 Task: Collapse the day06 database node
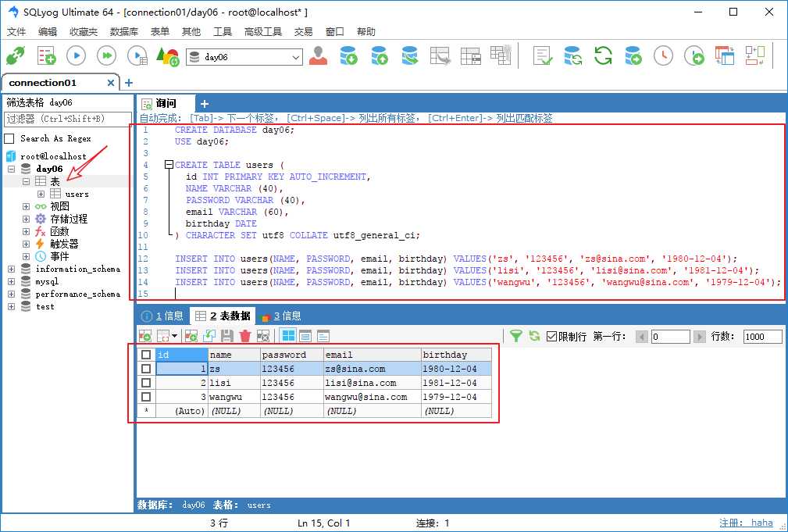pyautogui.click(x=11, y=169)
